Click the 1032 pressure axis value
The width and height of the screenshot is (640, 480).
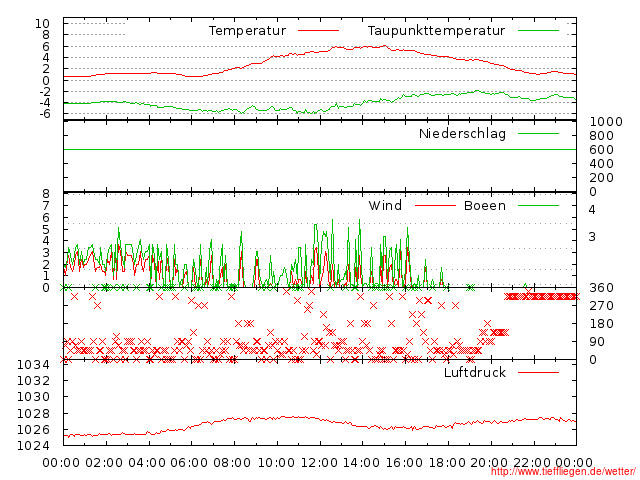pos(33,380)
